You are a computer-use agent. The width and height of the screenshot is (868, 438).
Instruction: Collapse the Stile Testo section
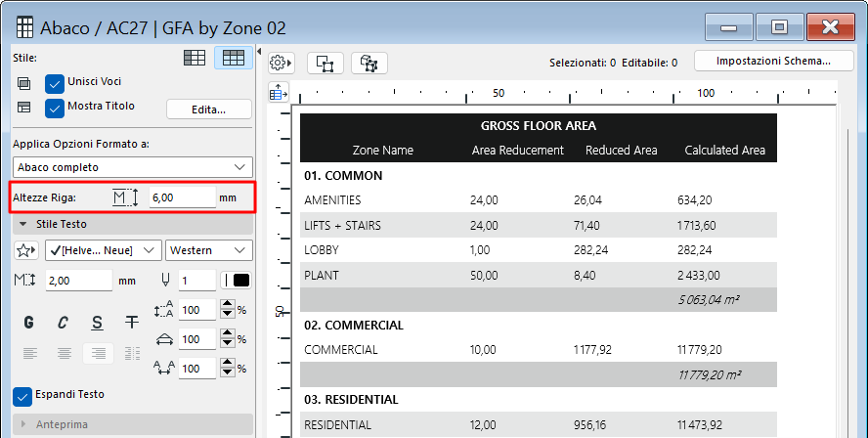coord(23,224)
